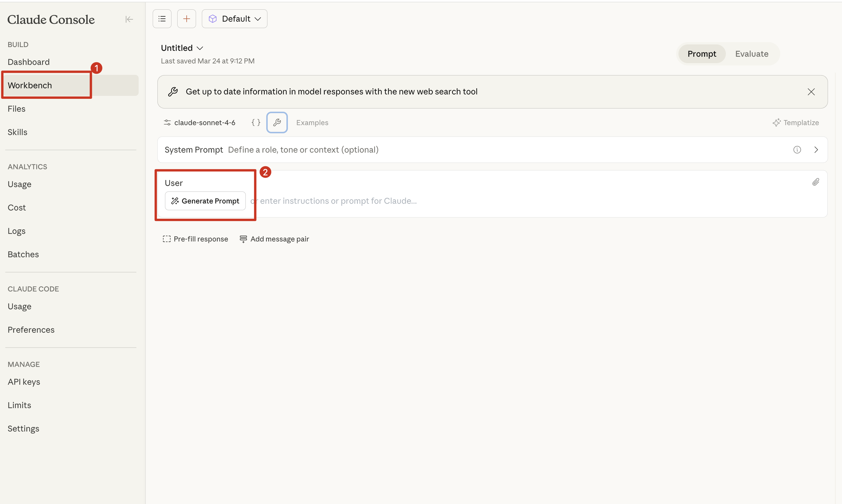Click the paperclip attachment icon
842x504 pixels.
815,182
